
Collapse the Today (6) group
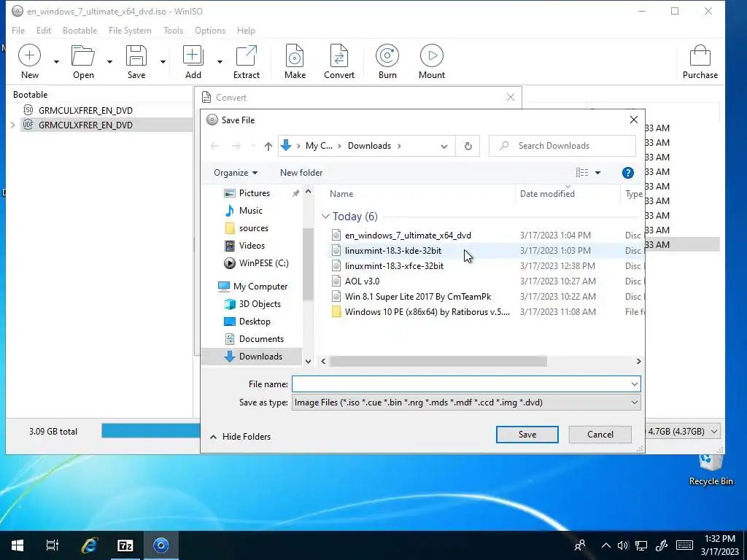click(325, 217)
